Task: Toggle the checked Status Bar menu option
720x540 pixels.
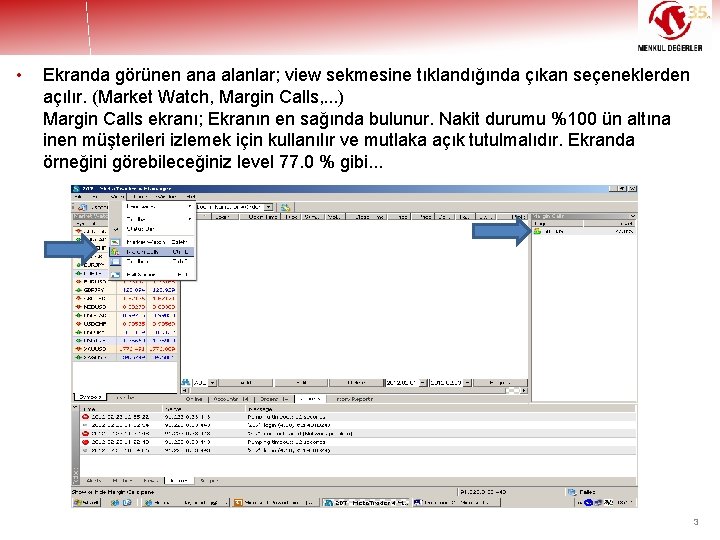Action: pos(152,229)
